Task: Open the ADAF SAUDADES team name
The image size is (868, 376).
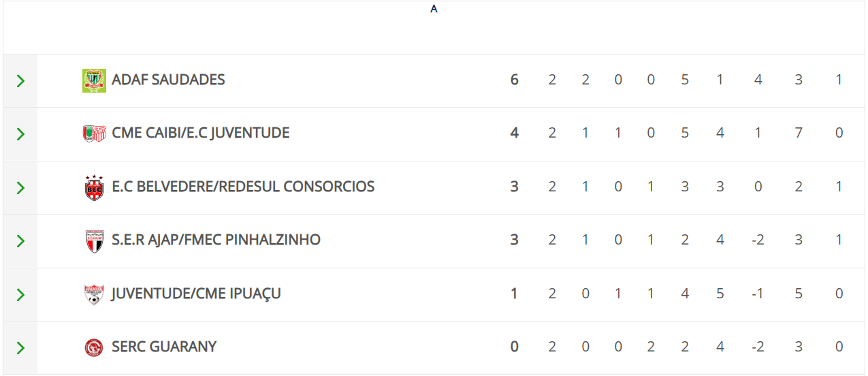Action: tap(168, 80)
